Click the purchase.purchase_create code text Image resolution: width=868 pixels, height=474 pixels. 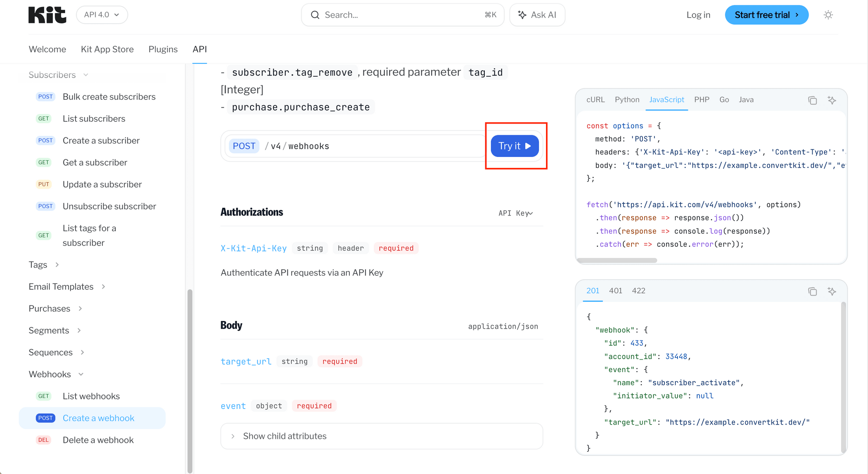click(x=301, y=107)
